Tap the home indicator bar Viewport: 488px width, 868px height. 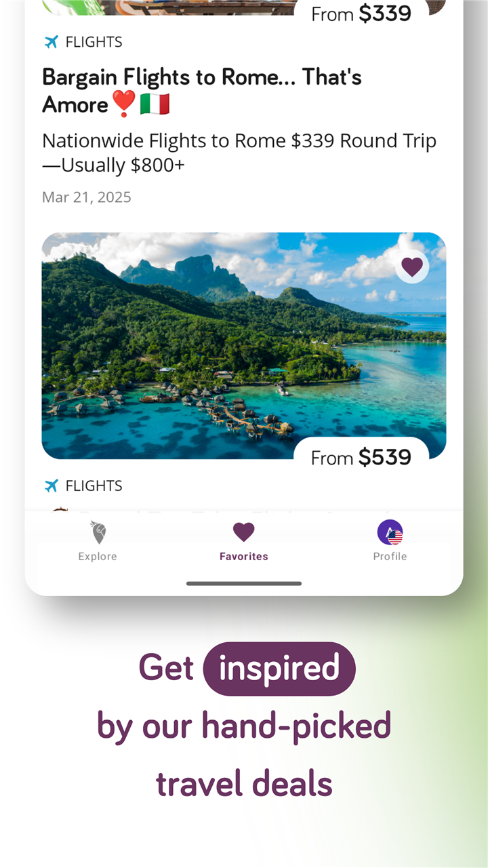pyautogui.click(x=244, y=583)
